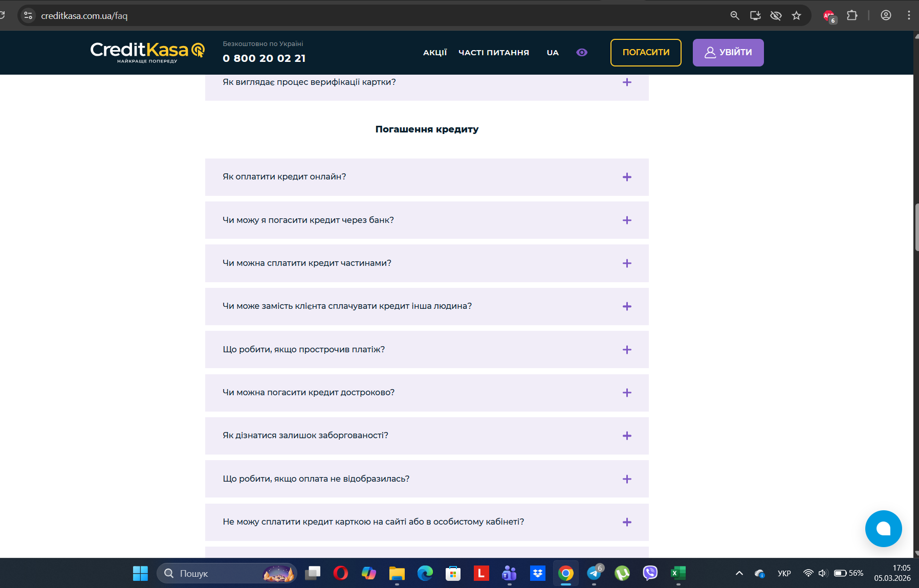Open the adblock extension icon
This screenshot has height=588, width=919.
click(x=829, y=16)
